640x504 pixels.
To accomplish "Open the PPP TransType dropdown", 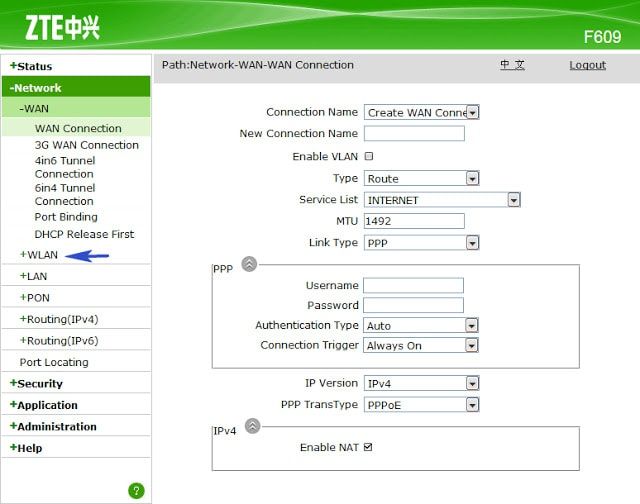I will click(422, 405).
